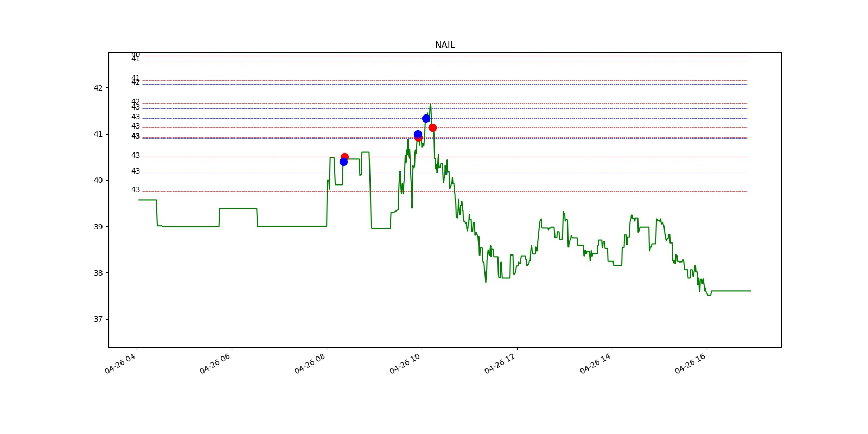Select the blue marker at price 41 before 10:00
This screenshot has width=868, height=434.
pyautogui.click(x=418, y=134)
